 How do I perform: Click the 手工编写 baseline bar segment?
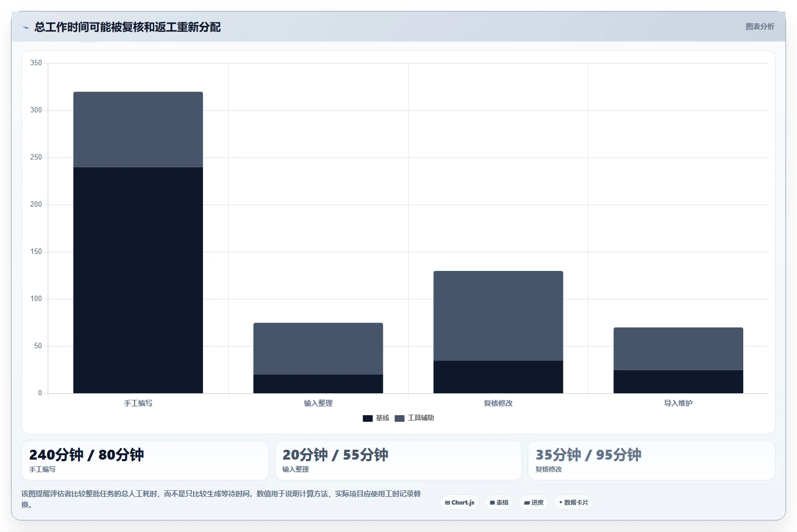138,280
